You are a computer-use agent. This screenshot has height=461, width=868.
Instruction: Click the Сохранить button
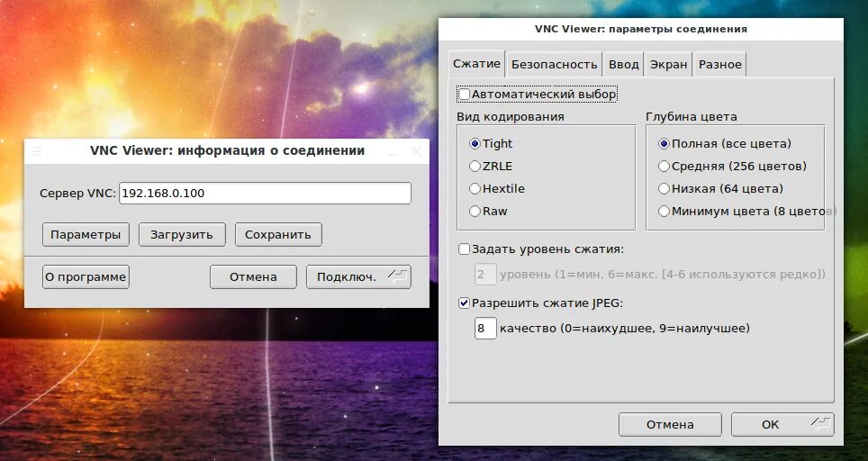[x=278, y=235]
